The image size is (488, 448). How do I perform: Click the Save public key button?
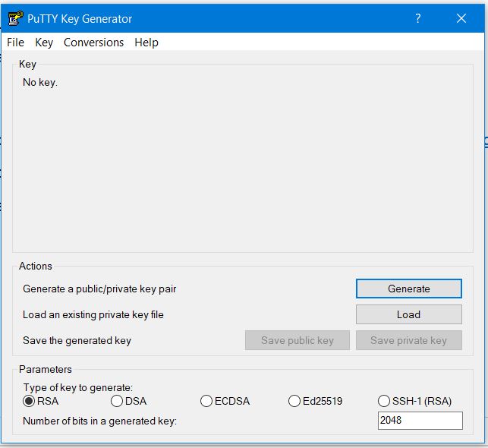(x=298, y=340)
